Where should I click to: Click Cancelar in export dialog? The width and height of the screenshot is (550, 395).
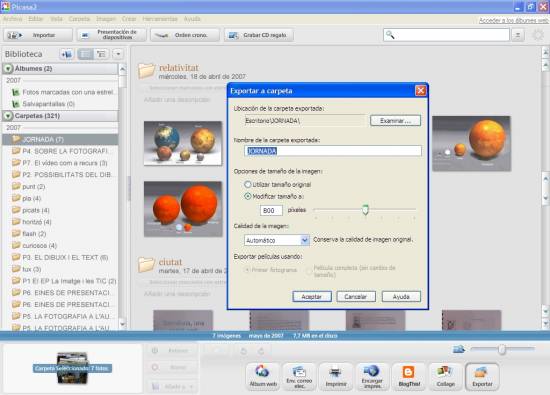click(x=356, y=297)
